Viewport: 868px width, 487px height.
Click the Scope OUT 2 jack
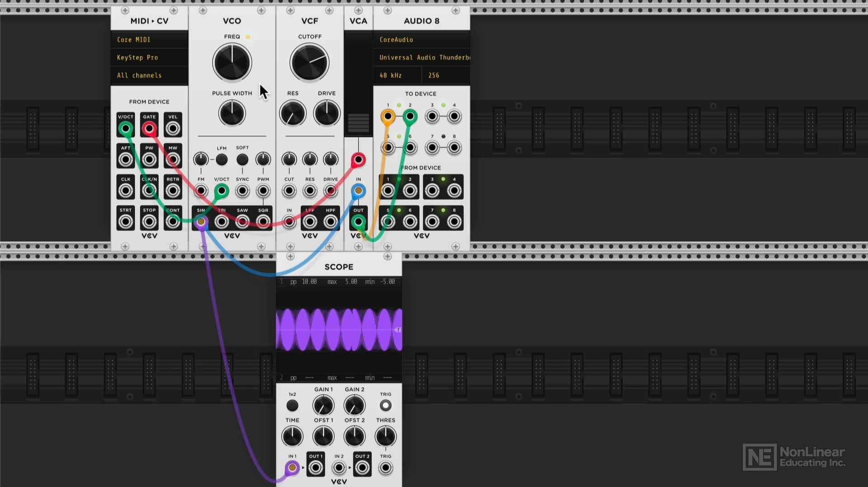[x=362, y=468]
